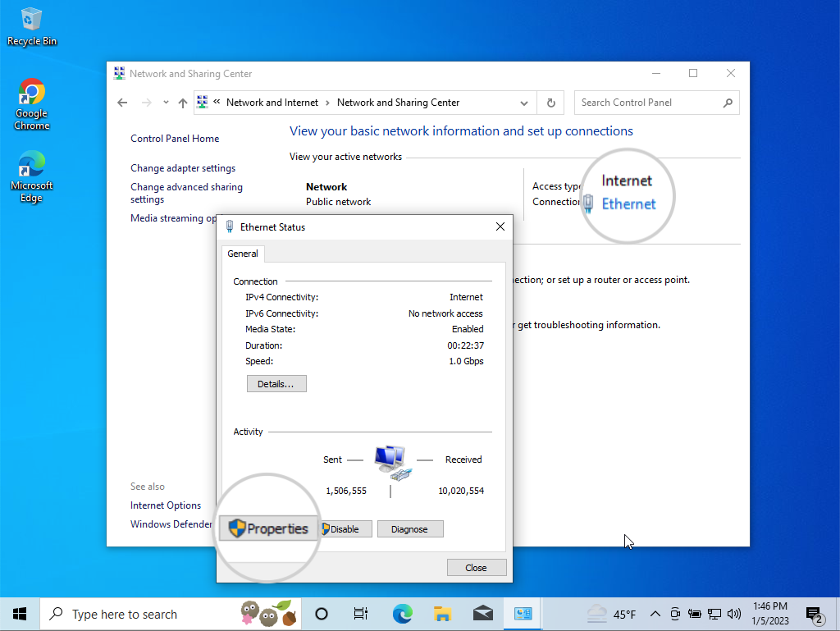
Task: Click the Ethernet connection link
Action: [628, 204]
